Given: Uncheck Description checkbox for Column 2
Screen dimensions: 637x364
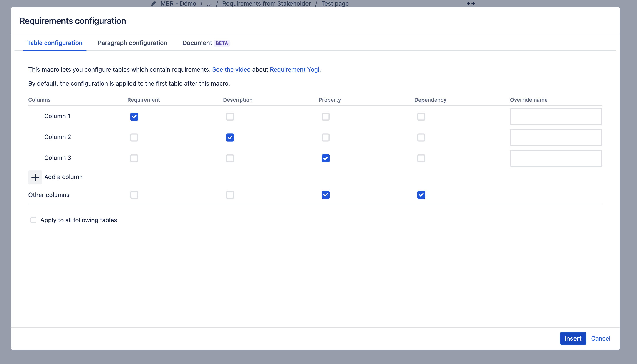Looking at the screenshot, I should pyautogui.click(x=230, y=137).
